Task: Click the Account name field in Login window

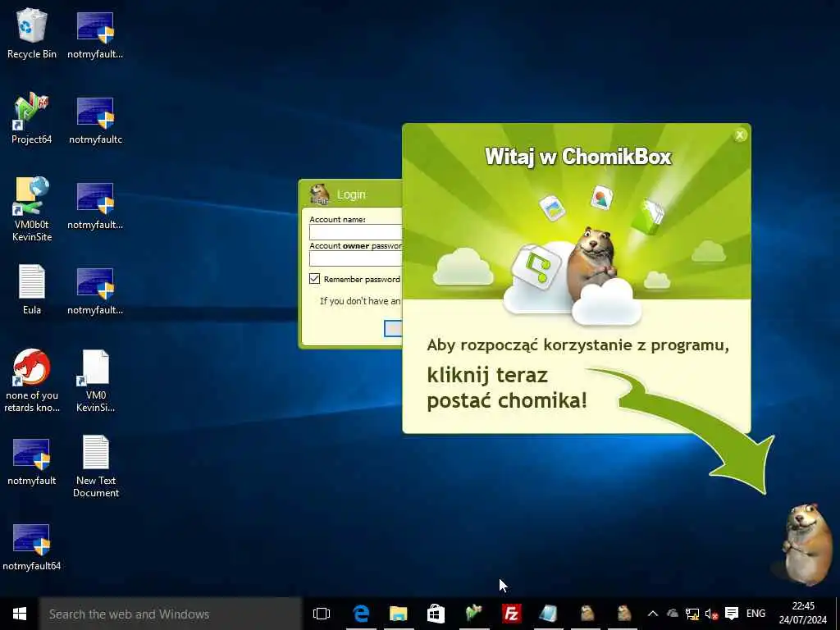Action: (355, 232)
